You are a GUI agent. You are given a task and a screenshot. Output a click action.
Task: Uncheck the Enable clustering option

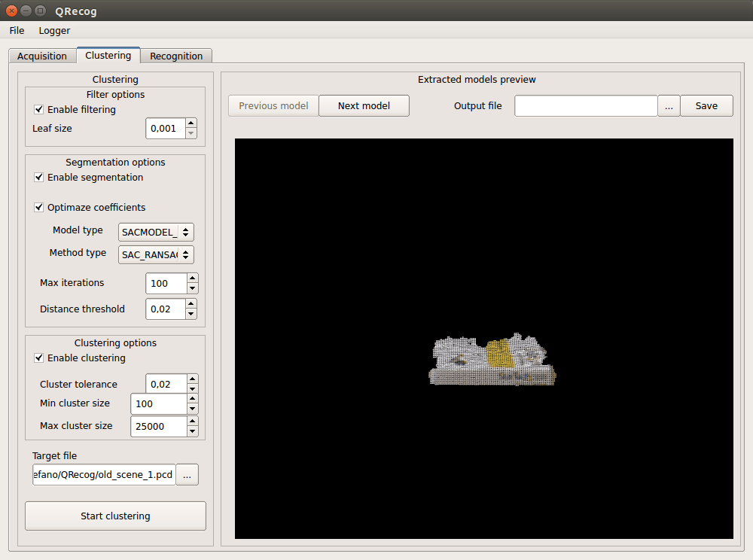38,358
